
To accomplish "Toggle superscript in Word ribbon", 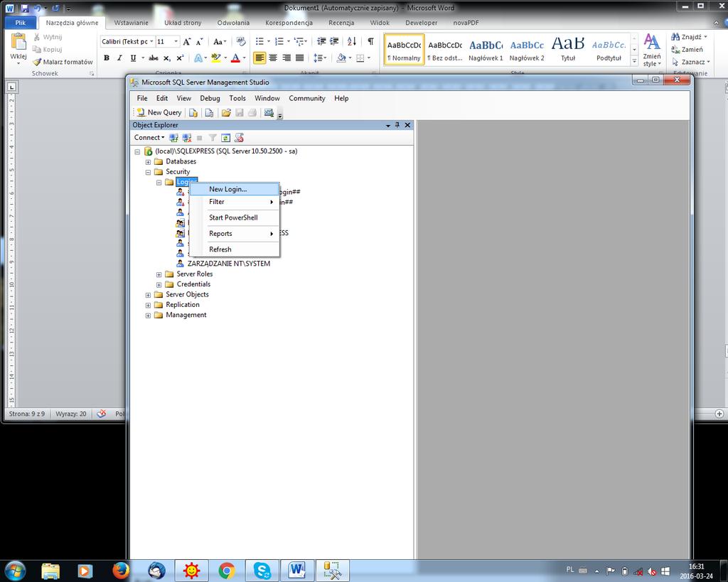I will pos(180,58).
